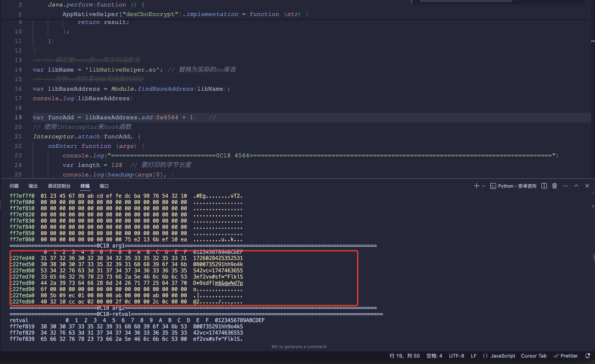
Task: Open cursor position 行 19, 列 50
Action: [x=405, y=356]
